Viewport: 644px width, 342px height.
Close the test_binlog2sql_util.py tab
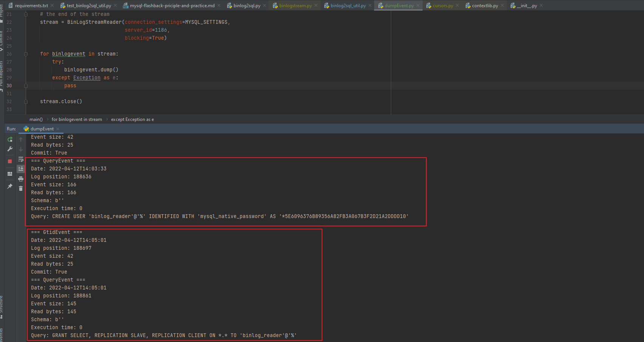pyautogui.click(x=115, y=5)
